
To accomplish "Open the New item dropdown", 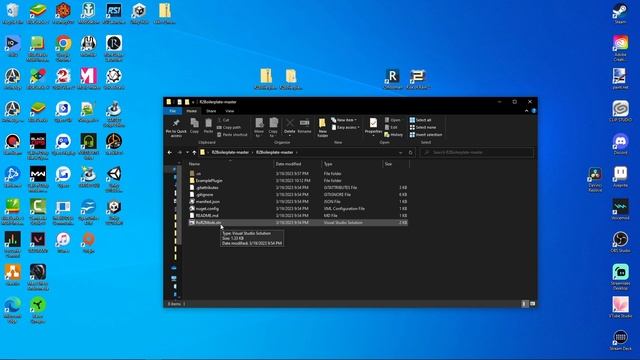I will [344, 120].
